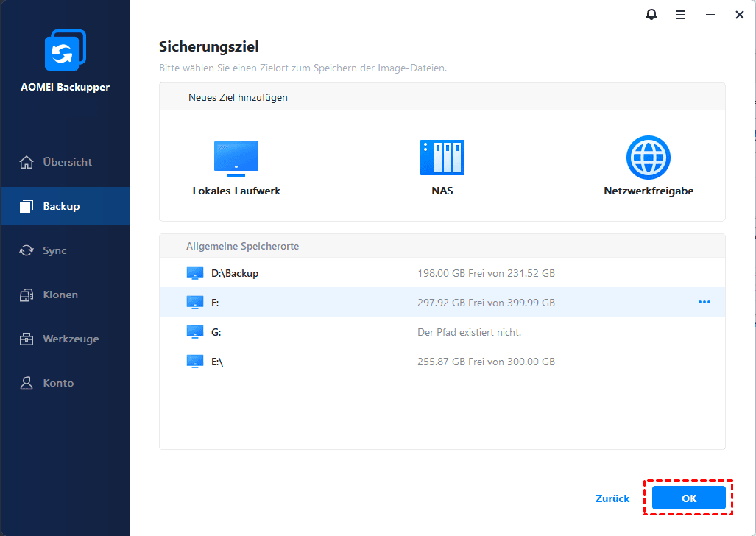Screen dimensions: 756x536
Task: Go to Übersicht in sidebar
Action: coord(66,162)
